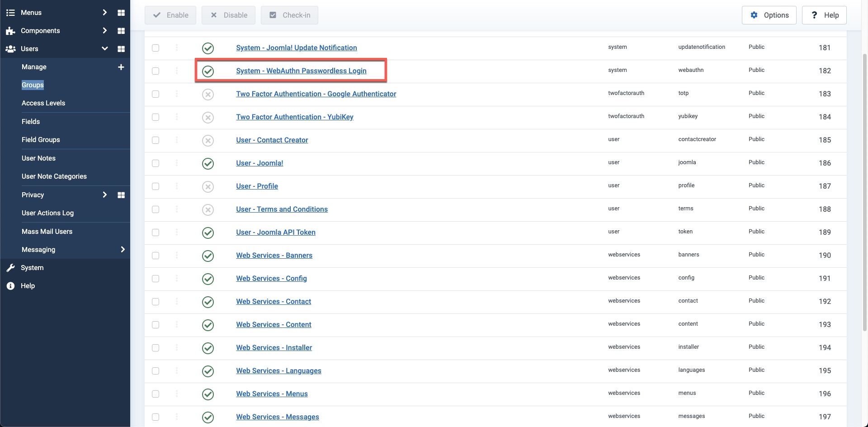Viewport: 868px width, 427px height.
Task: Expand the Messaging submenu
Action: 123,250
